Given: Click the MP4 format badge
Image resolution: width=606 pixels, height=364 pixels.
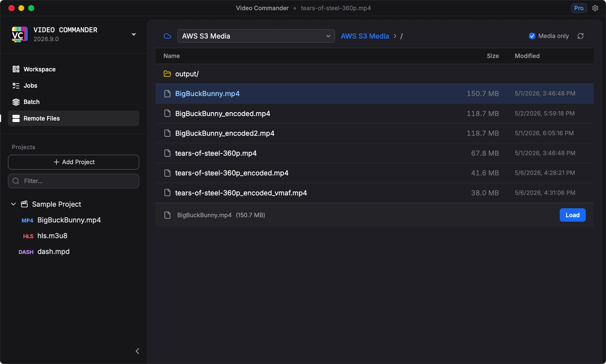Looking at the screenshot, I should tap(27, 221).
